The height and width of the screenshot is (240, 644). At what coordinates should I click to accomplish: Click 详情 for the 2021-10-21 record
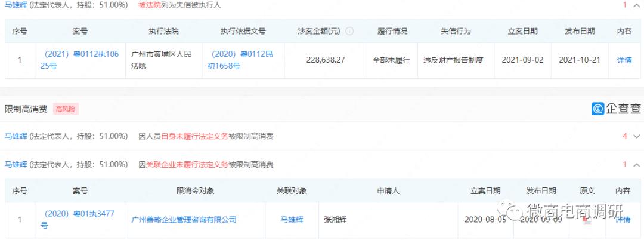tap(624, 60)
